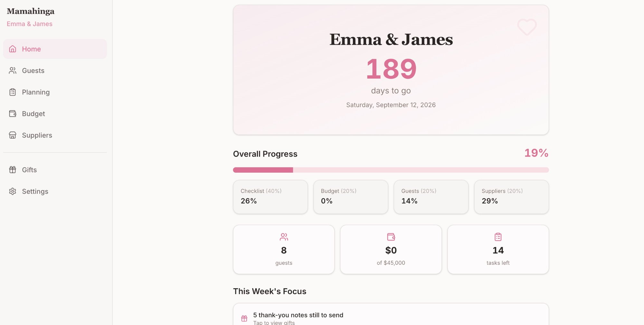Click the Budget wallet icon in sidebar
This screenshot has height=325, width=644.
coord(13,114)
